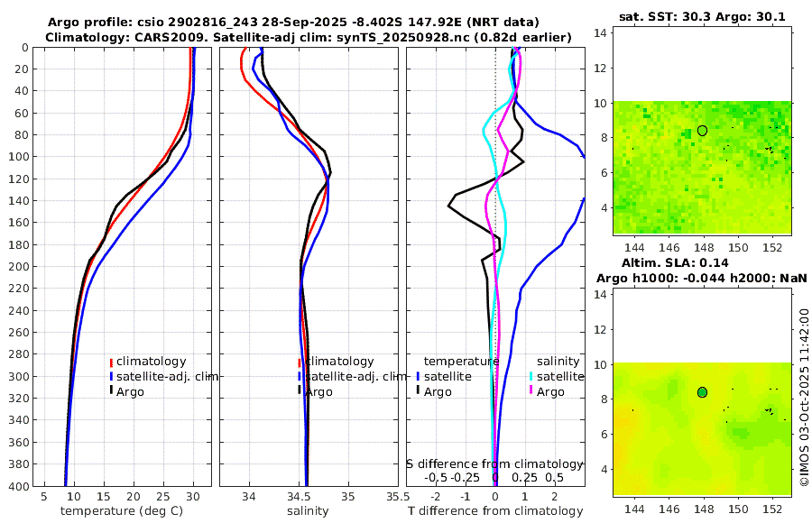Click the Argo h1000 h2000 label

pos(702,278)
